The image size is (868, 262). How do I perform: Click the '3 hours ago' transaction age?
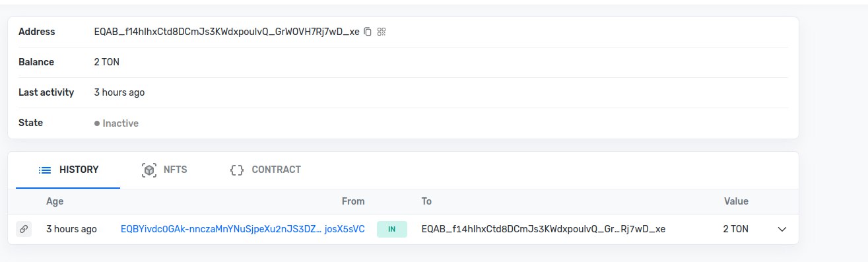(71, 229)
